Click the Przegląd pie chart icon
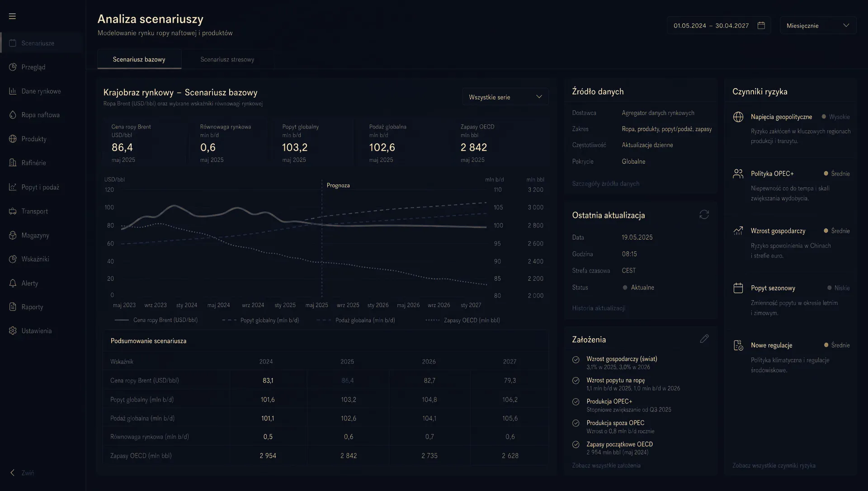This screenshot has height=491, width=868. [x=13, y=67]
